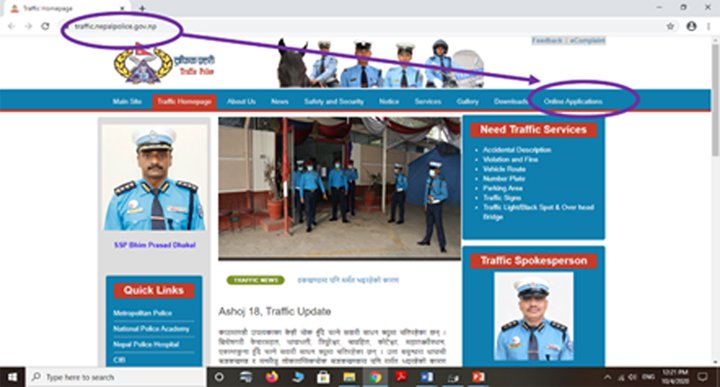Open the Nepal Police Hospital quick link
720x387 pixels.
[146, 344]
